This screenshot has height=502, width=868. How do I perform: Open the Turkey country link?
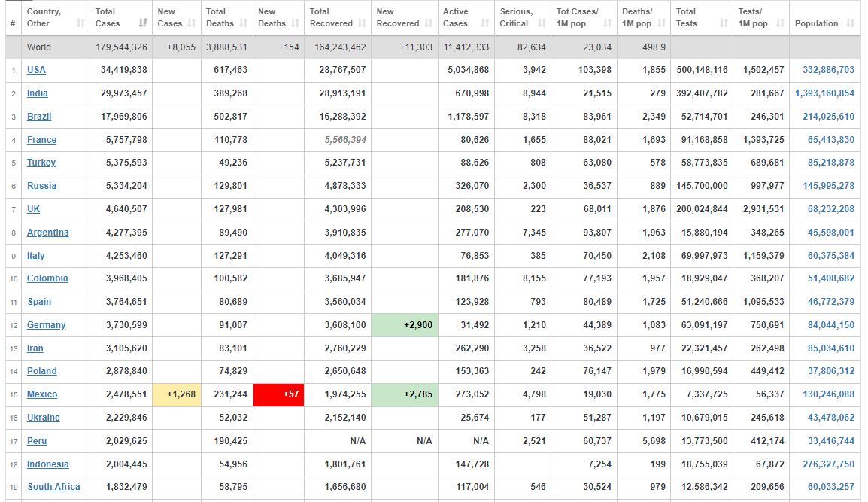(x=41, y=163)
